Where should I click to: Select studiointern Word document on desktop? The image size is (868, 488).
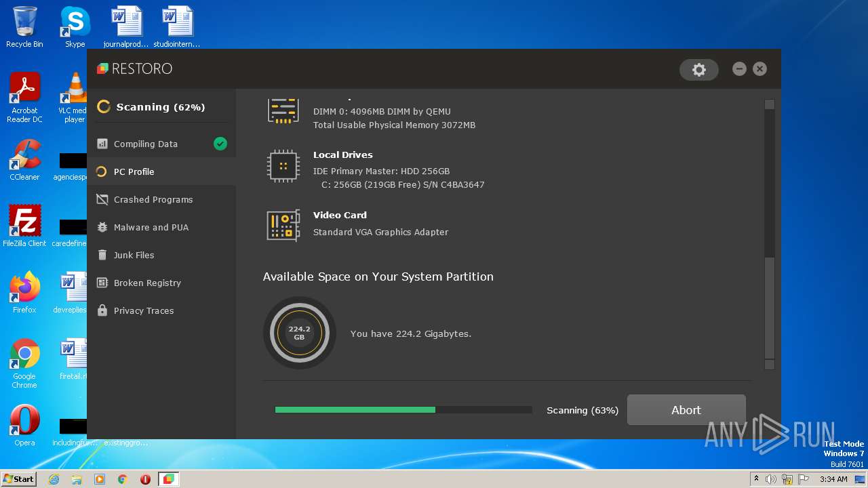coord(177,27)
